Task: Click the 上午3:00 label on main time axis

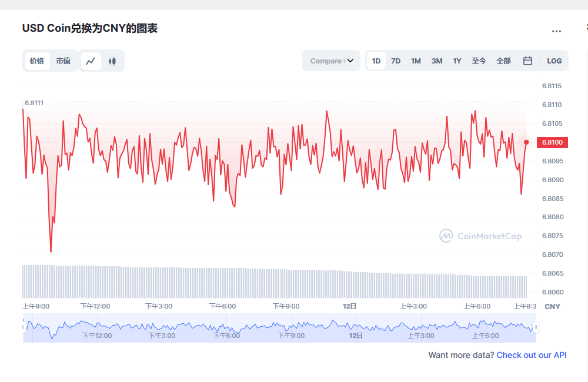Action: (413, 306)
